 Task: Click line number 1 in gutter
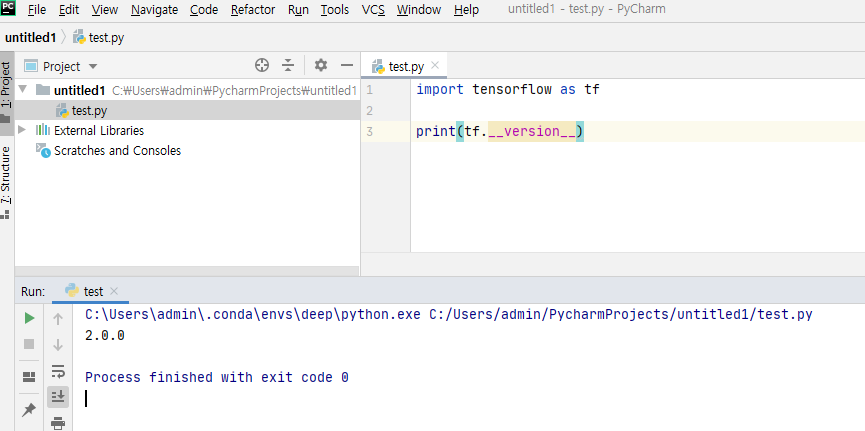[369, 90]
